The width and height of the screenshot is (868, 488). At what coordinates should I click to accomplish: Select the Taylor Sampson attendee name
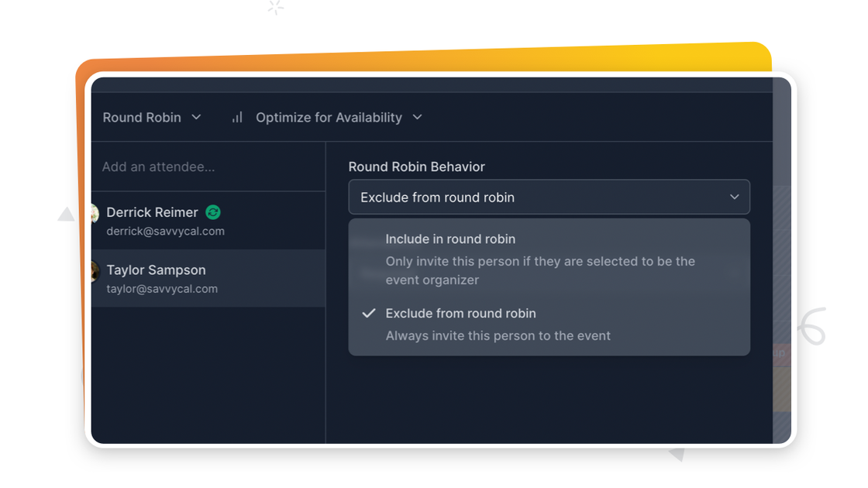tap(156, 270)
